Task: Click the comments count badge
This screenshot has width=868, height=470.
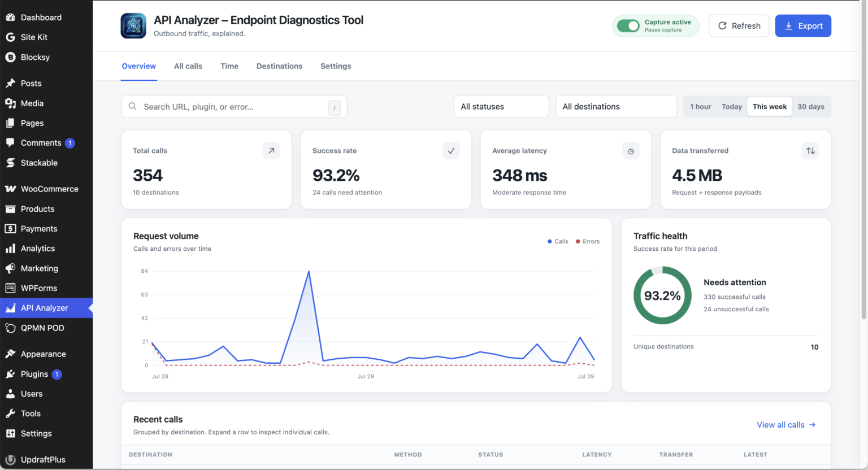Action: point(70,143)
